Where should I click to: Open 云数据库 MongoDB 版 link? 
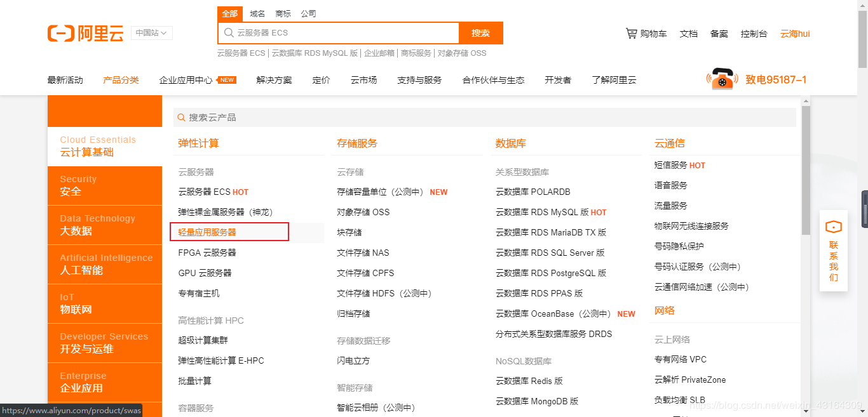[537, 401]
